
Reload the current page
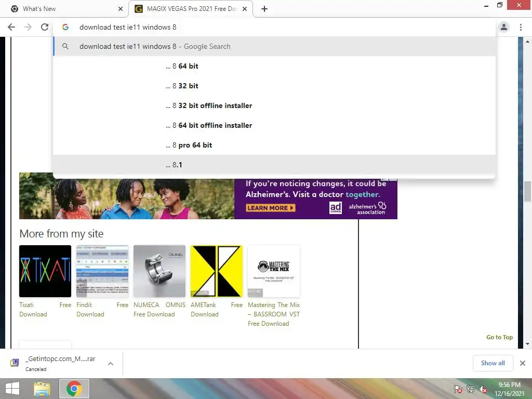click(x=45, y=27)
